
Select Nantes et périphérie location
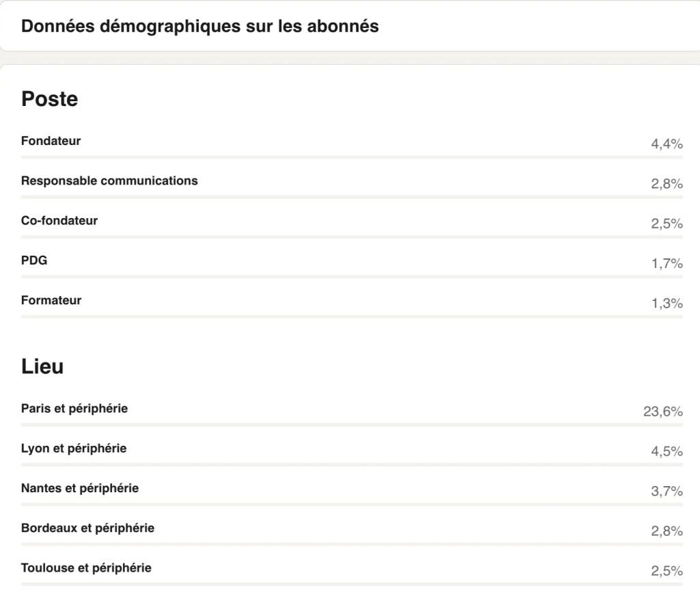click(x=80, y=488)
